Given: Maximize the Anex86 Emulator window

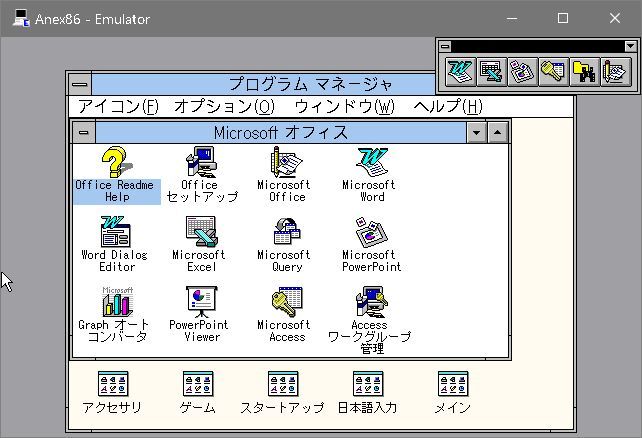Looking at the screenshot, I should 563,18.
